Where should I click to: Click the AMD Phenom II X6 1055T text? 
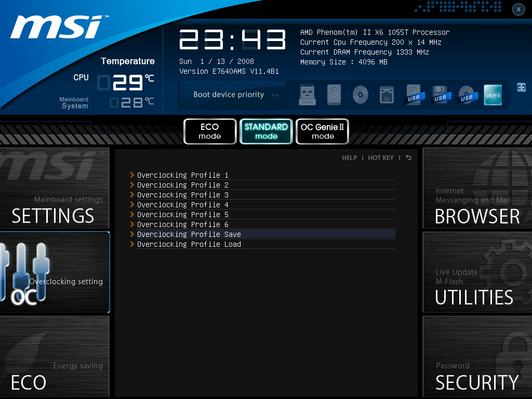pyautogui.click(x=375, y=32)
